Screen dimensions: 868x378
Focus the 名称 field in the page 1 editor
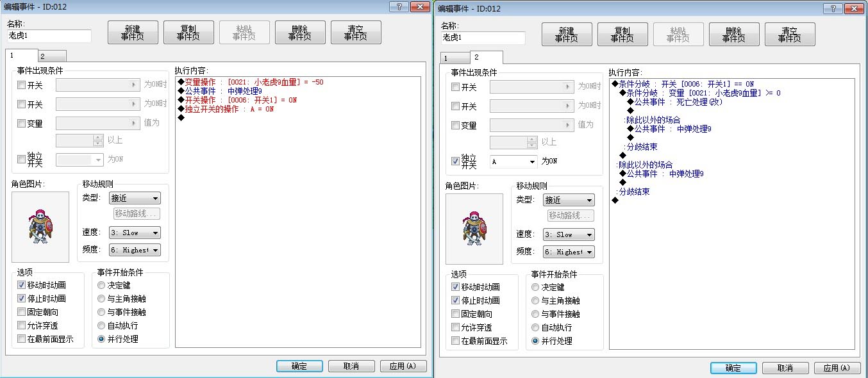coord(49,36)
